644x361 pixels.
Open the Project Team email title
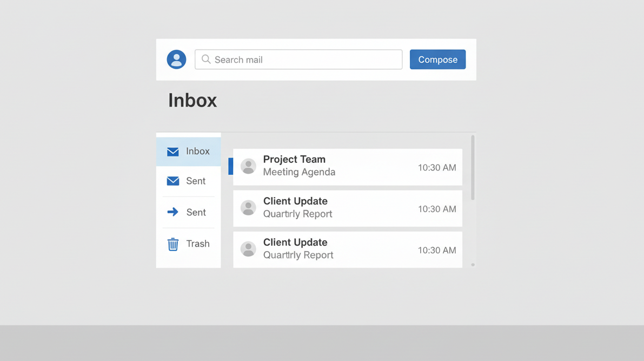pyautogui.click(x=294, y=159)
